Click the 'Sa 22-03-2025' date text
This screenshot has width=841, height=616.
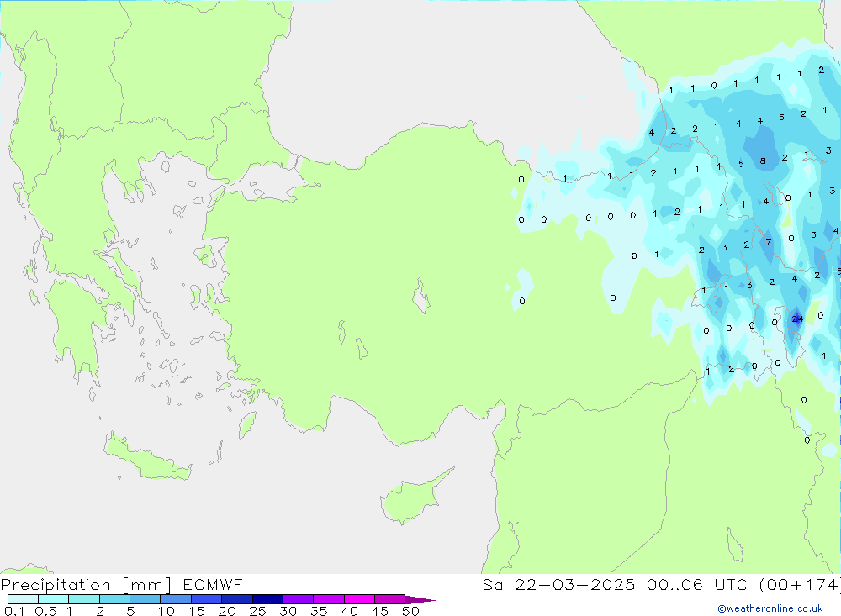(x=558, y=585)
